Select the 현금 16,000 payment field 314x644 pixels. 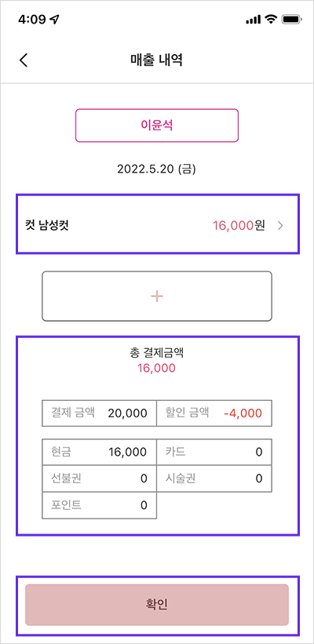[99, 452]
